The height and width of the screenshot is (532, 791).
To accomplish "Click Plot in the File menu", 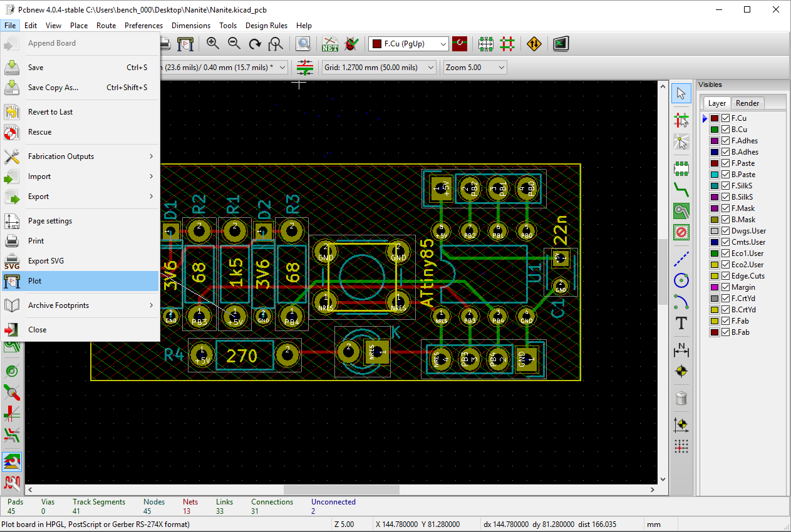I will coord(35,281).
